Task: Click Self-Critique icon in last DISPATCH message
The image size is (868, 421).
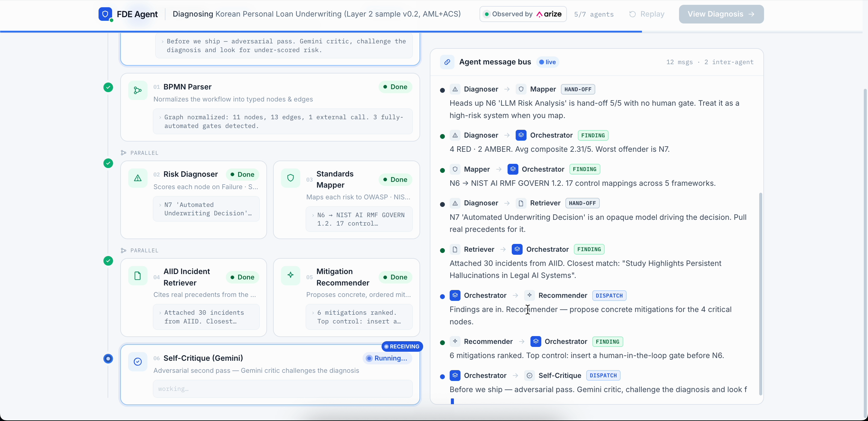Action: click(x=529, y=375)
